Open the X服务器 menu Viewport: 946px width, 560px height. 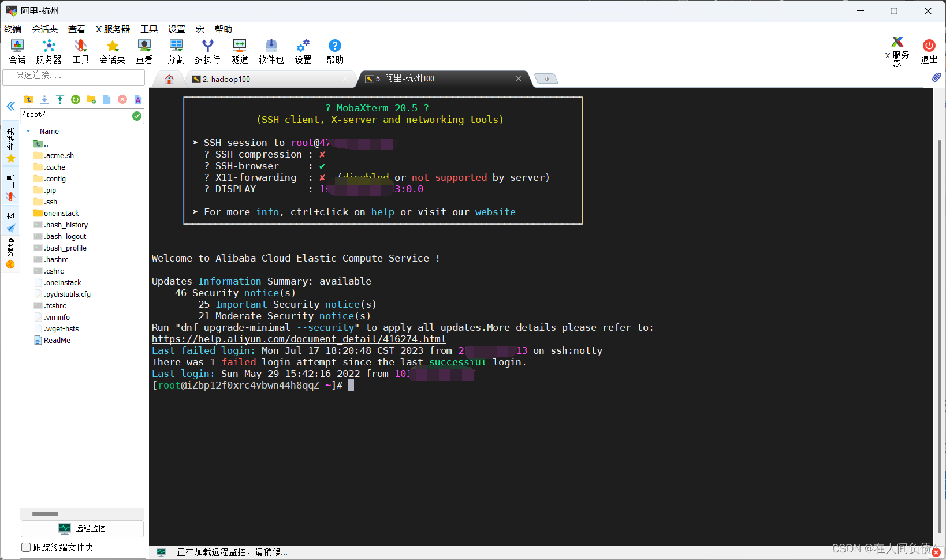point(113,29)
